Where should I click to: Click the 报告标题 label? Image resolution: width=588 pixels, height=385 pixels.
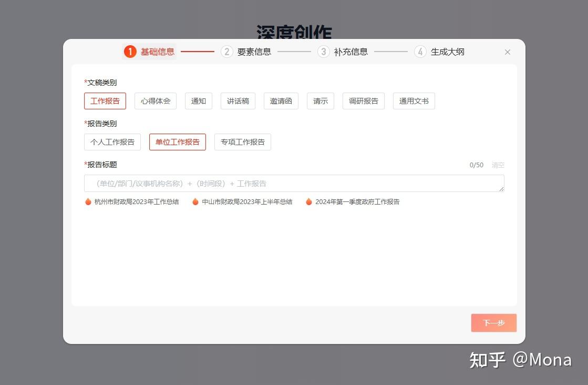tap(100, 165)
